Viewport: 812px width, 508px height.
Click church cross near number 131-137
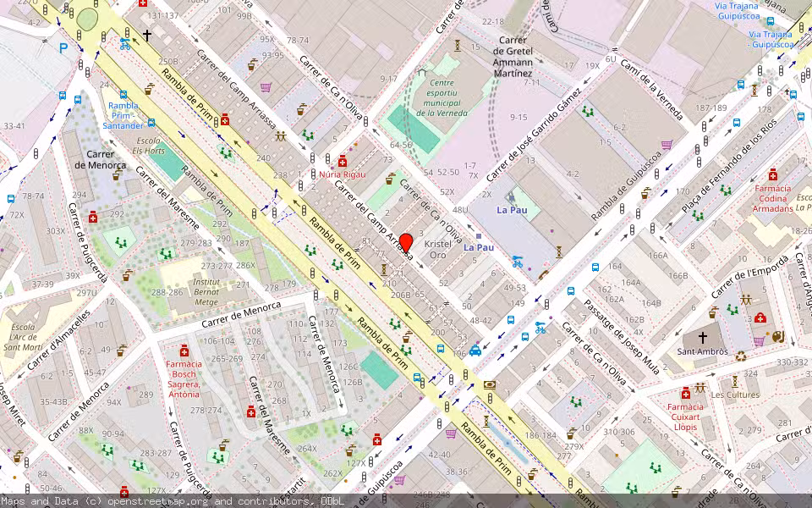coord(146,36)
